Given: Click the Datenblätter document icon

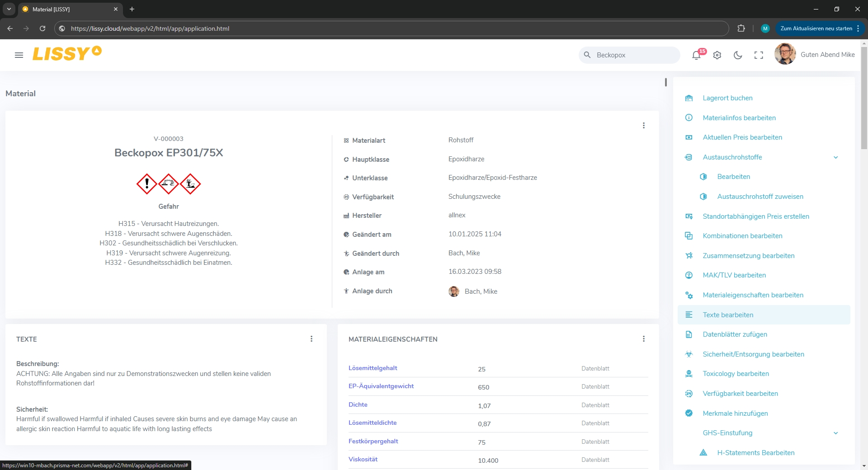Looking at the screenshot, I should [689, 334].
